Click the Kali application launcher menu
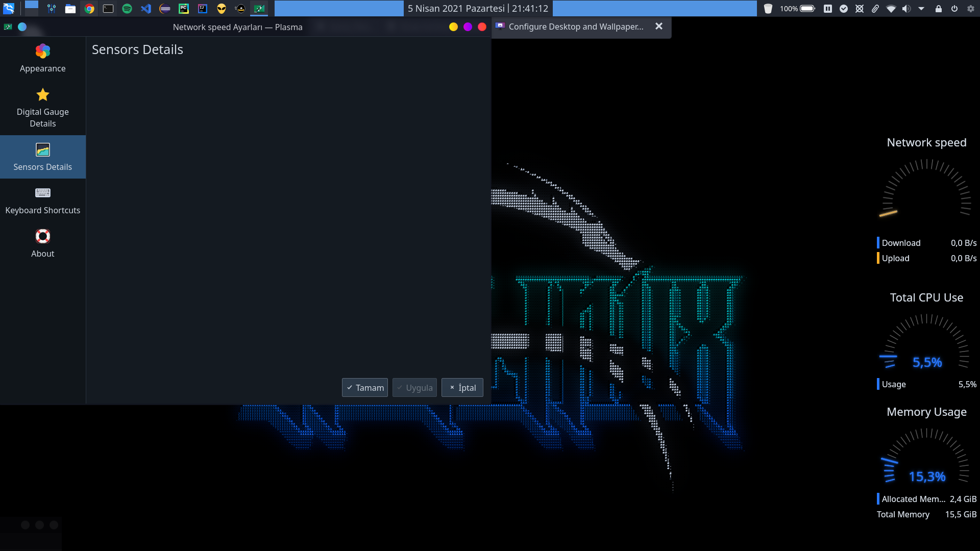 coord(9,9)
